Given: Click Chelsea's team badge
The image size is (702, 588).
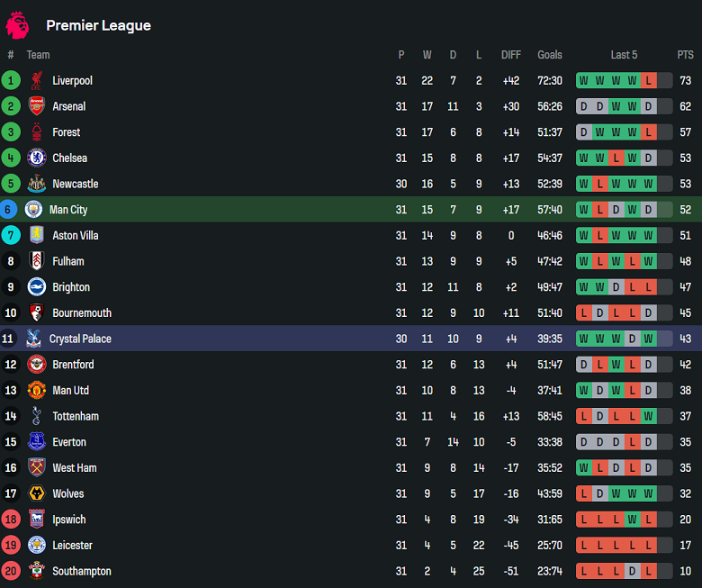Looking at the screenshot, I should 37,158.
